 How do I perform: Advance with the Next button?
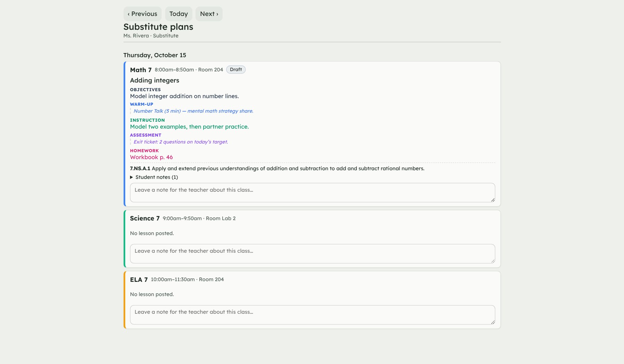209,14
